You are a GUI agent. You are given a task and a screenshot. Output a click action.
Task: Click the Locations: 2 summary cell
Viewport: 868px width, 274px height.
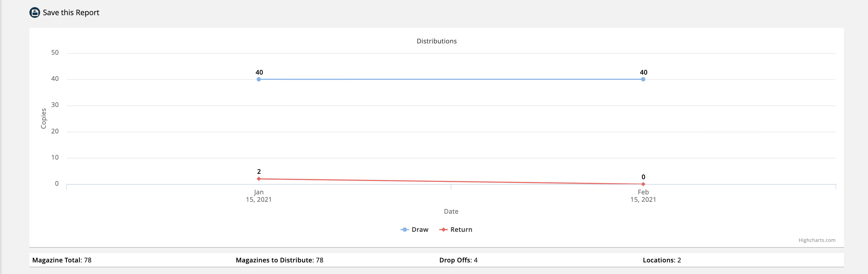click(662, 260)
